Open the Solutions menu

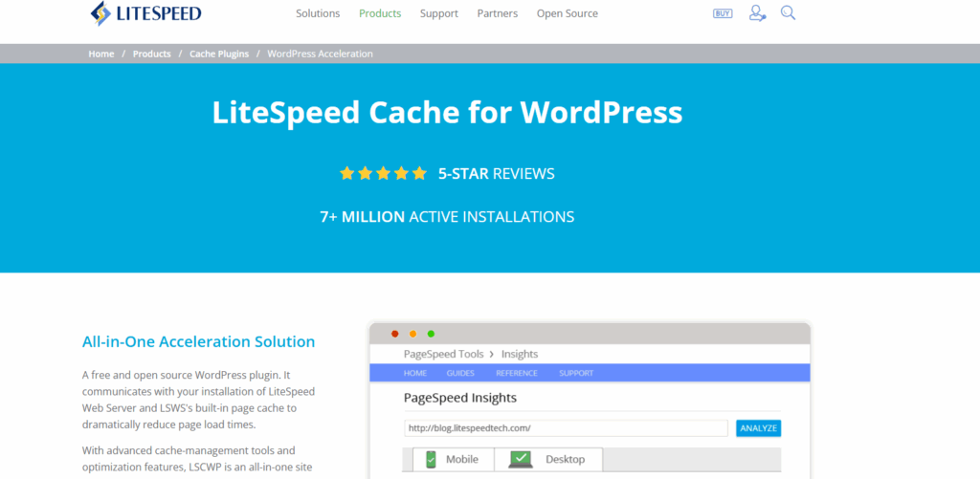click(318, 13)
